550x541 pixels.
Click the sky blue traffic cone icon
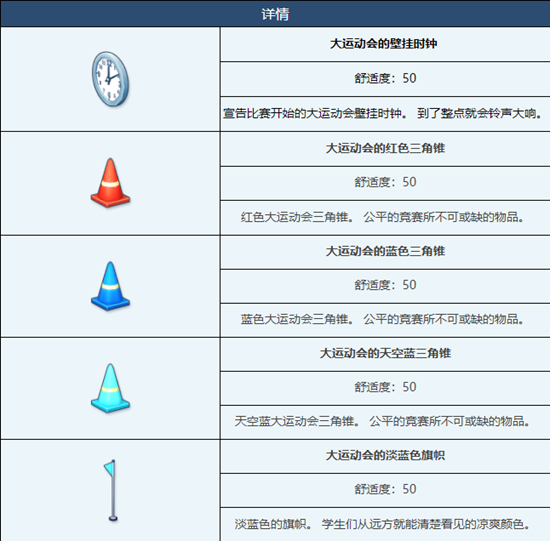tap(110, 388)
